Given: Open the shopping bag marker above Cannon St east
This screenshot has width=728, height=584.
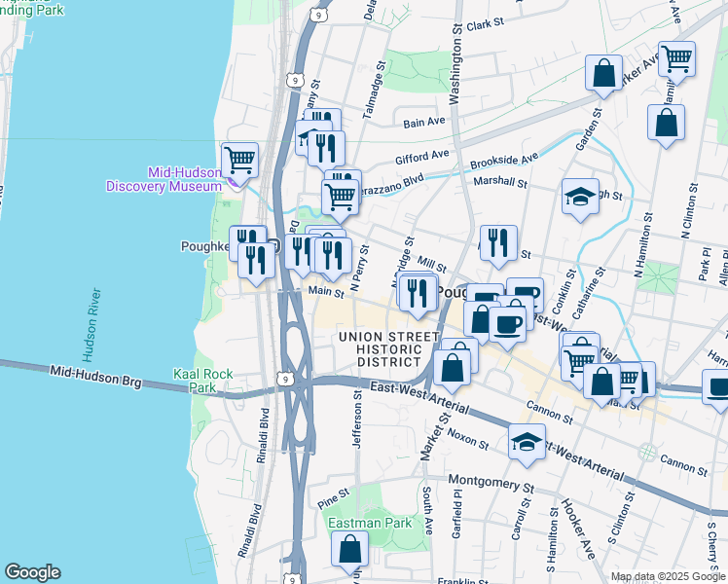Looking at the screenshot, I should click(601, 383).
